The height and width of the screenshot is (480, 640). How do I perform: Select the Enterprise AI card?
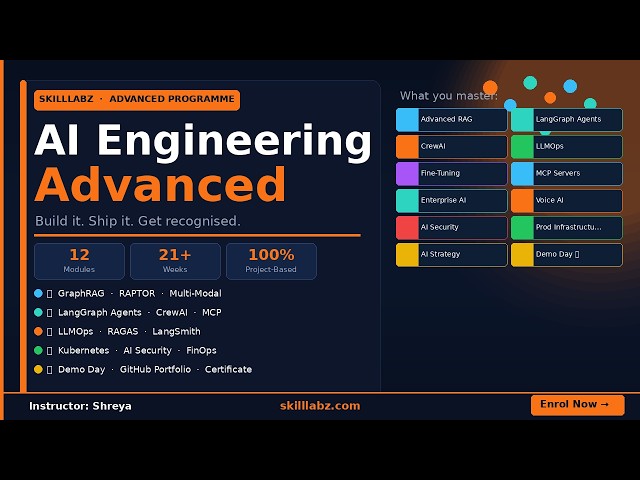[451, 200]
